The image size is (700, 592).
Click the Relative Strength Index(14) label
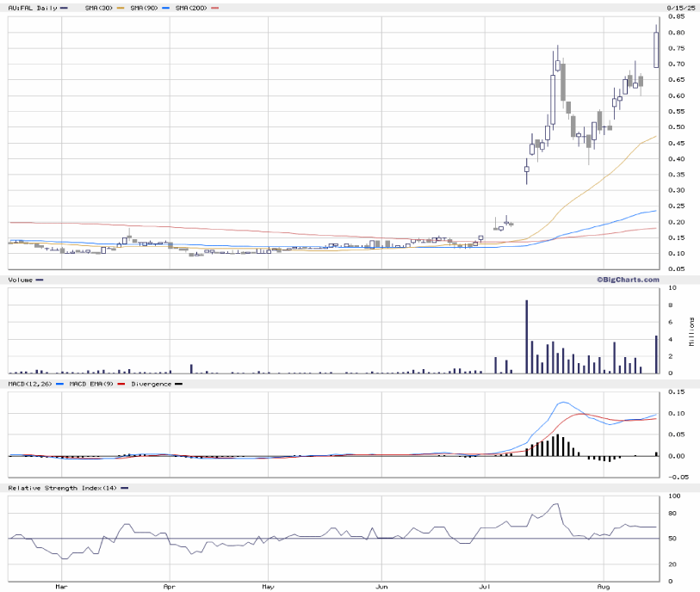pos(63,488)
